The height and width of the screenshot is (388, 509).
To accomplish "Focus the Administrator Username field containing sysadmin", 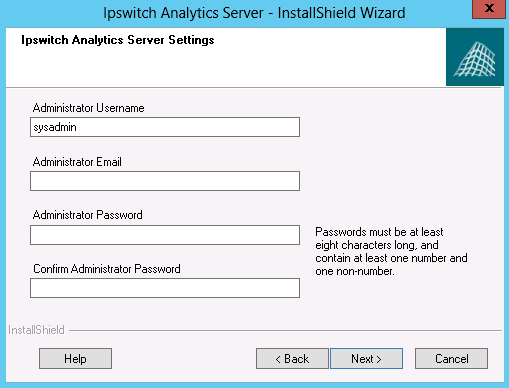I will click(165, 127).
